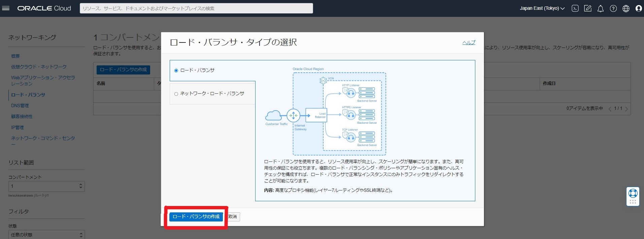The height and width of the screenshot is (239, 644).
Task: Open ネットワーク・コマンド・センター sidebar item
Action: (43, 141)
